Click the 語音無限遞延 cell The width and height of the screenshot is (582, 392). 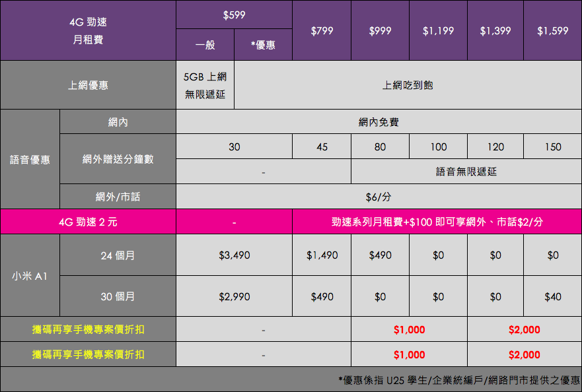(x=466, y=172)
